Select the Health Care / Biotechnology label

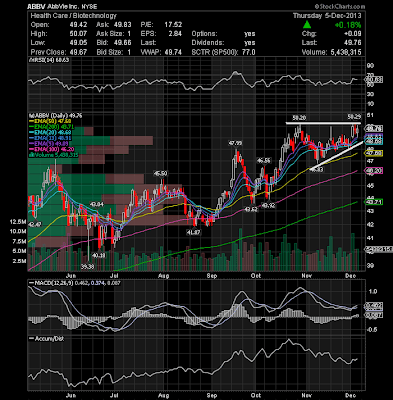point(74,16)
